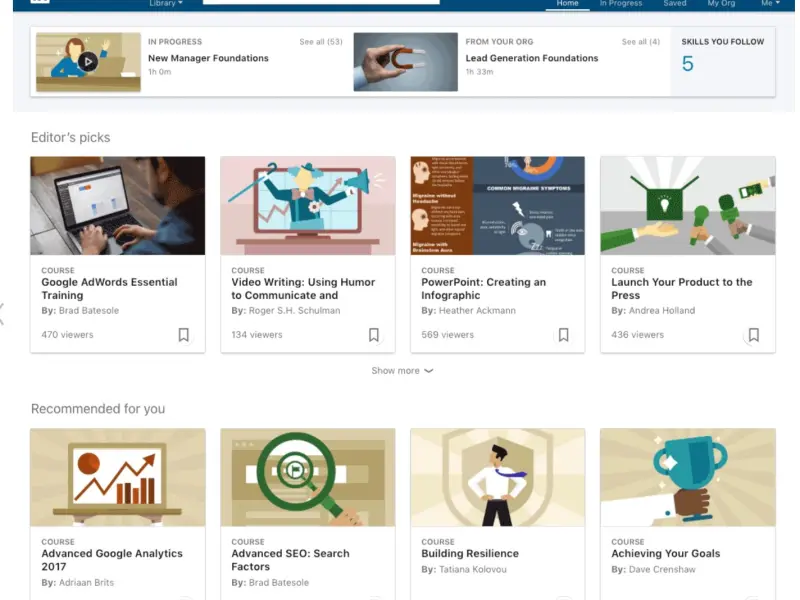This screenshot has width=800, height=600.
Task: Open the Skills You Follow count
Action: click(x=688, y=65)
